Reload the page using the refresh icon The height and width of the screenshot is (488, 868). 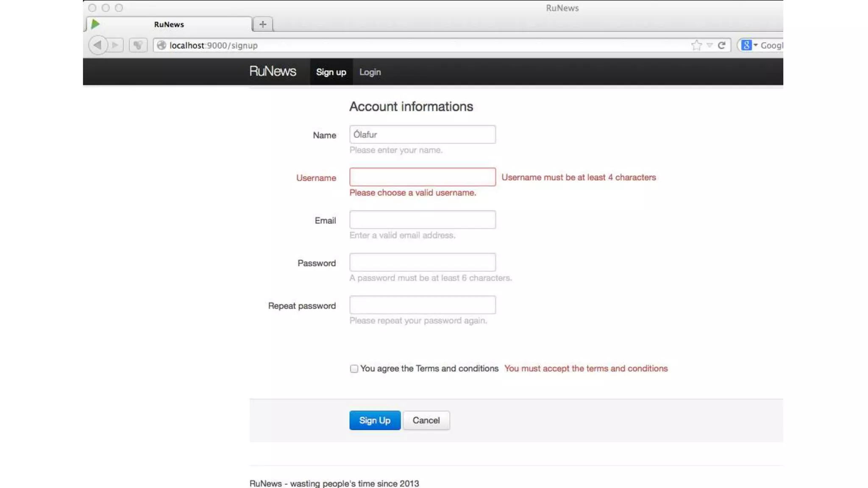[721, 45]
